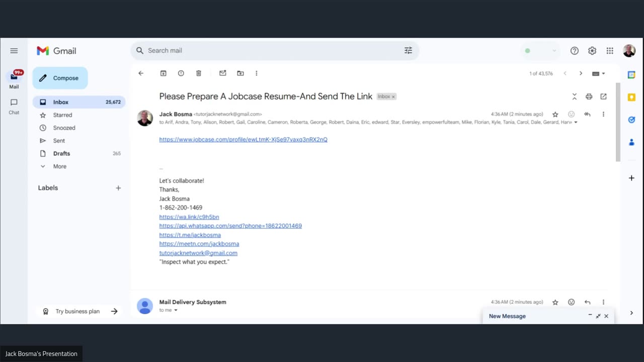Open the main menu hamburger icon
Image resolution: width=644 pixels, height=362 pixels.
tap(14, 51)
